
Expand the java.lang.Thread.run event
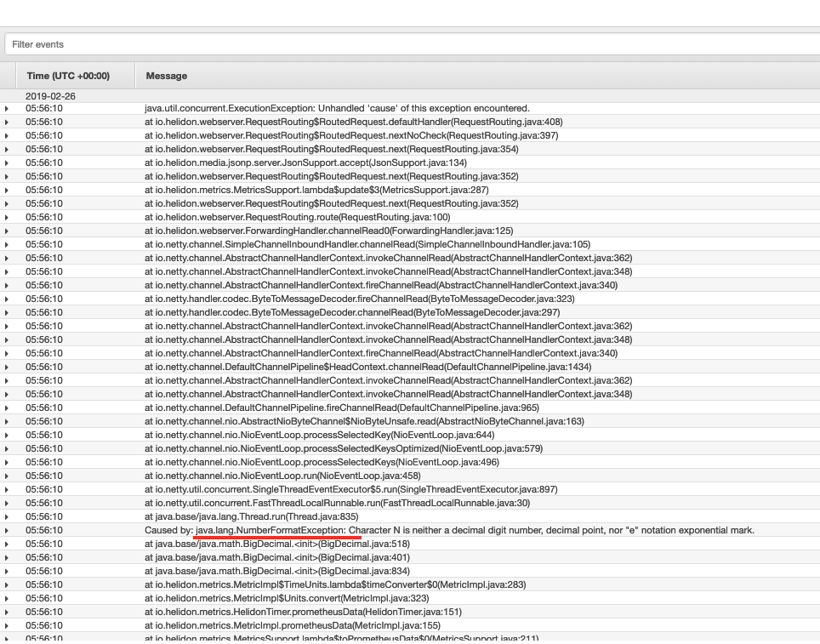[9, 516]
